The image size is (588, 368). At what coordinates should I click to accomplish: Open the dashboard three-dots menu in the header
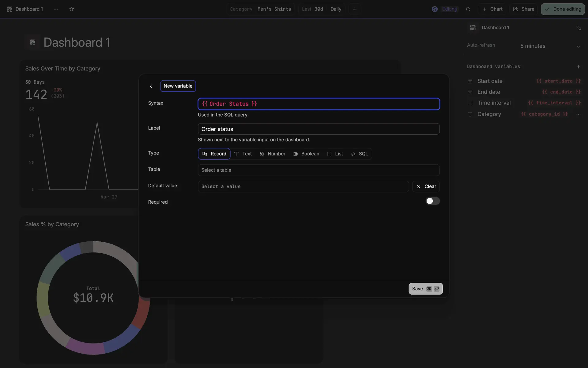56,9
